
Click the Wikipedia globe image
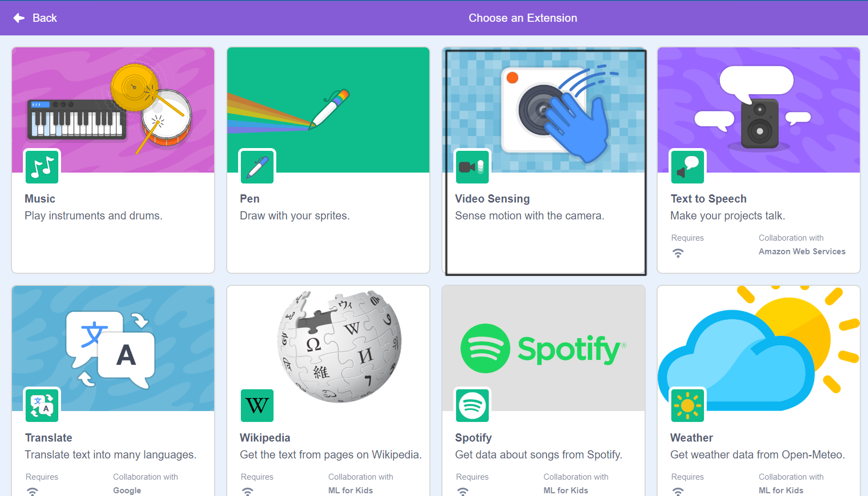(339, 346)
